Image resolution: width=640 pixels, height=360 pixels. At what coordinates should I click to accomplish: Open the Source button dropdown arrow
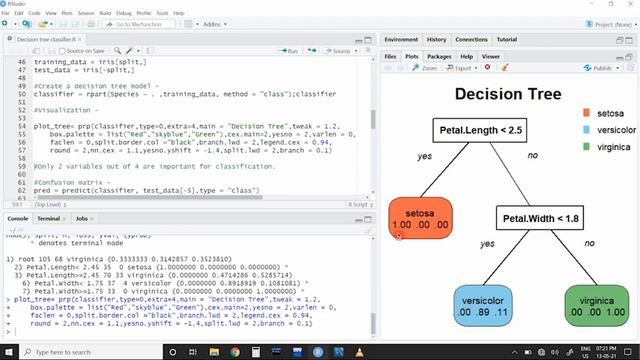356,51
